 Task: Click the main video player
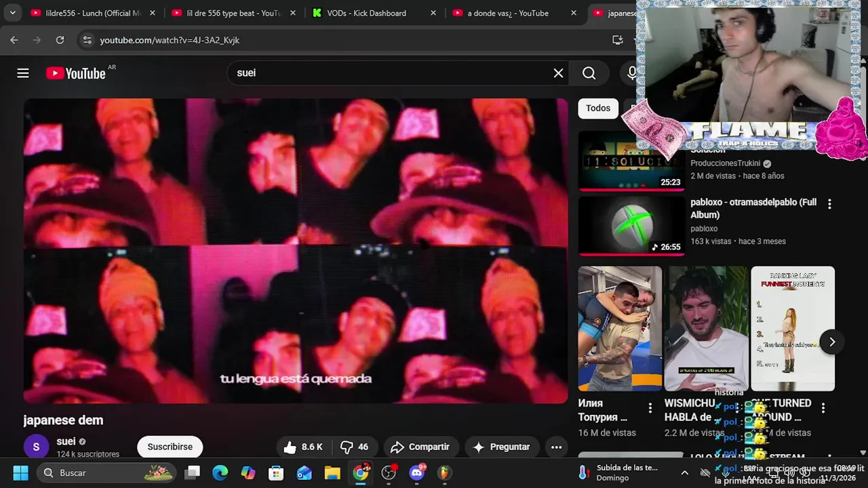coord(296,251)
